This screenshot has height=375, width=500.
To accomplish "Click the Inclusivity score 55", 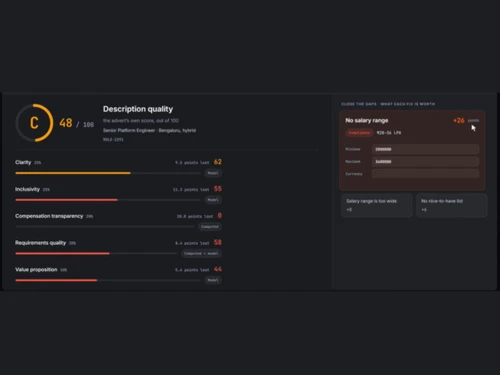I will tap(218, 189).
